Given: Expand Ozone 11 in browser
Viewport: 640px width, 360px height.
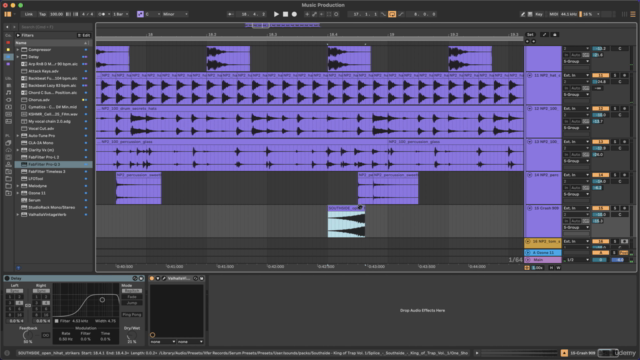Looking at the screenshot, I should [x=18, y=193].
